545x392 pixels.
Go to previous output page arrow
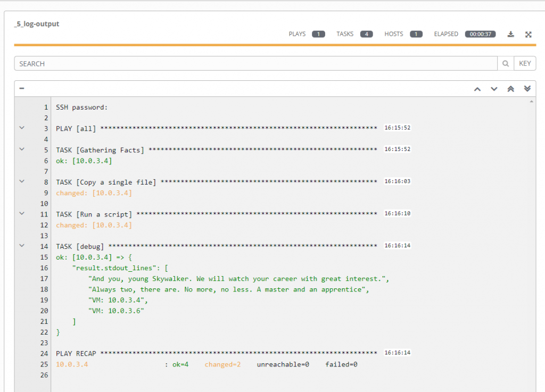click(x=477, y=89)
